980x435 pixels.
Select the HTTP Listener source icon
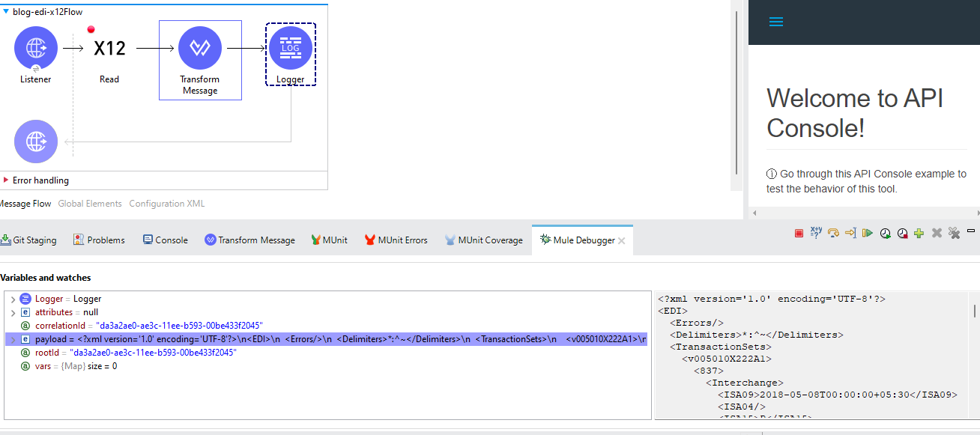pos(36,48)
